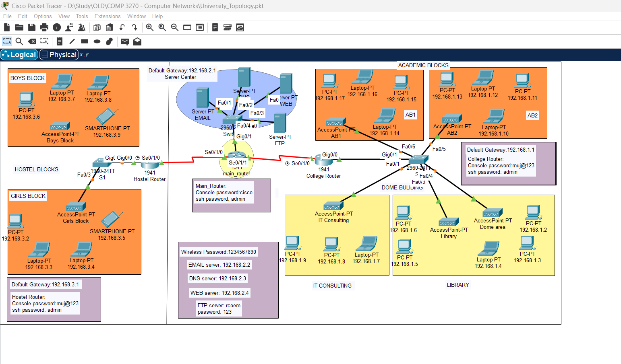Click the S1 2960-24TT switch in Hostel Blocks
The height and width of the screenshot is (364, 621).
[101, 163]
